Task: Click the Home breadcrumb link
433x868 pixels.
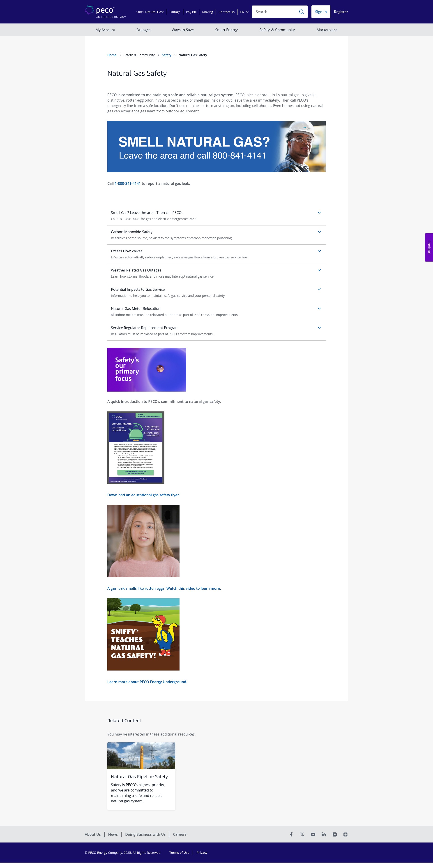Action: [x=112, y=55]
